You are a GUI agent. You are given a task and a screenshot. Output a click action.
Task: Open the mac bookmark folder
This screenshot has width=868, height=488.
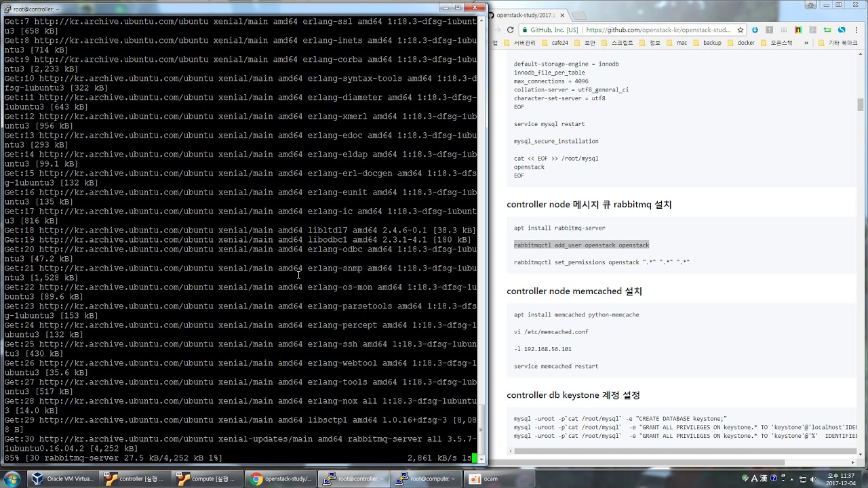coord(676,43)
